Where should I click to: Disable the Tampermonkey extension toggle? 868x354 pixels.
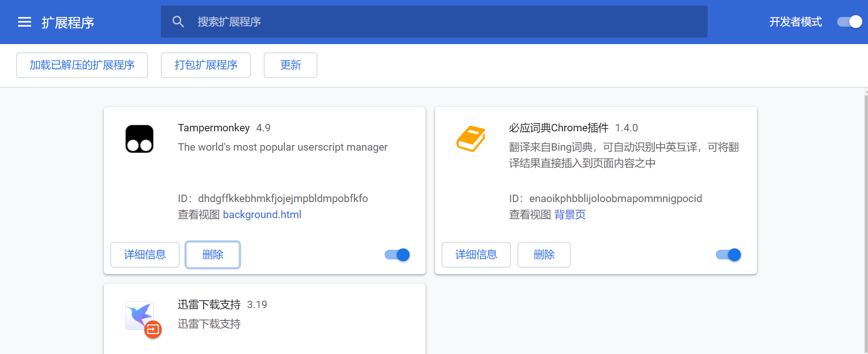pos(397,255)
